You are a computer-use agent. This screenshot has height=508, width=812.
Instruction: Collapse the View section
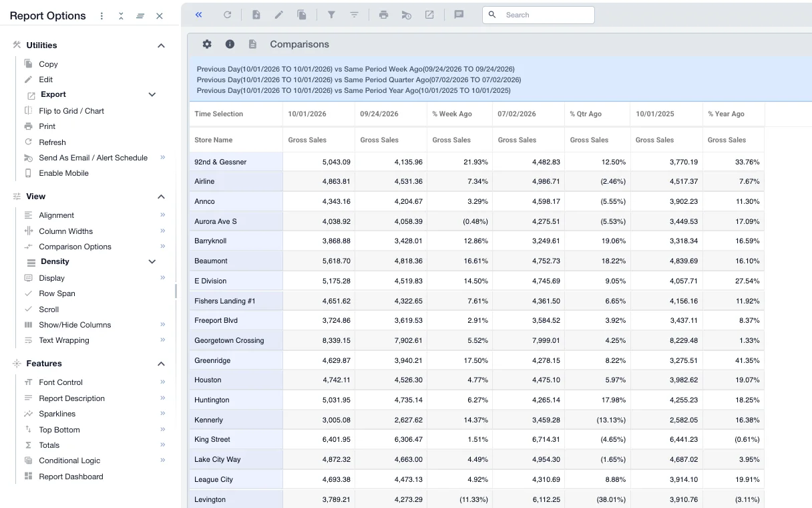(161, 197)
